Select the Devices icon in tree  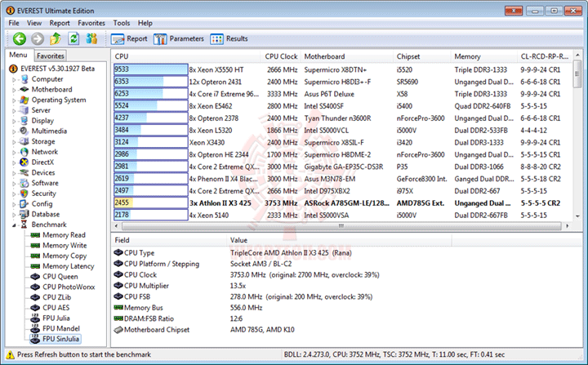(24, 172)
